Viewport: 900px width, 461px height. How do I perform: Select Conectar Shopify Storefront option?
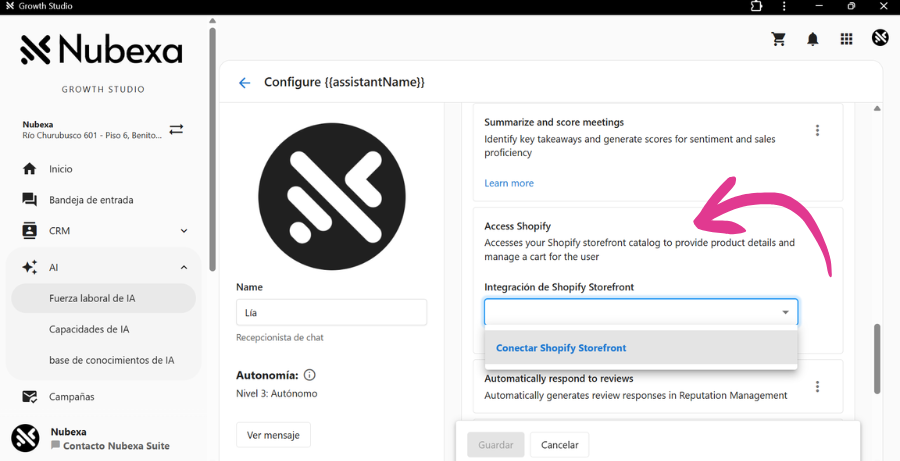click(561, 348)
